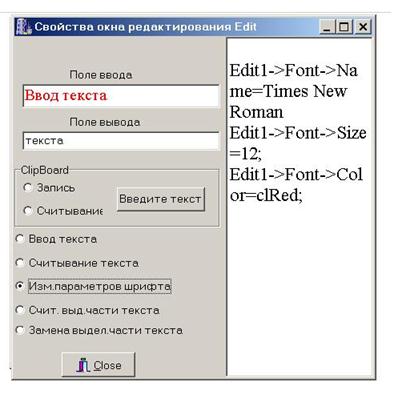Choose the Ввод текста radio option

click(20, 239)
